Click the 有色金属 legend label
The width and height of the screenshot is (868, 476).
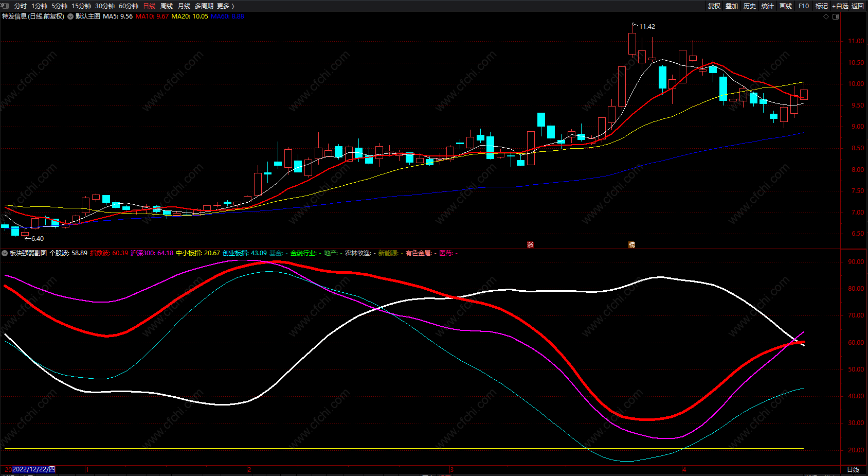click(419, 253)
